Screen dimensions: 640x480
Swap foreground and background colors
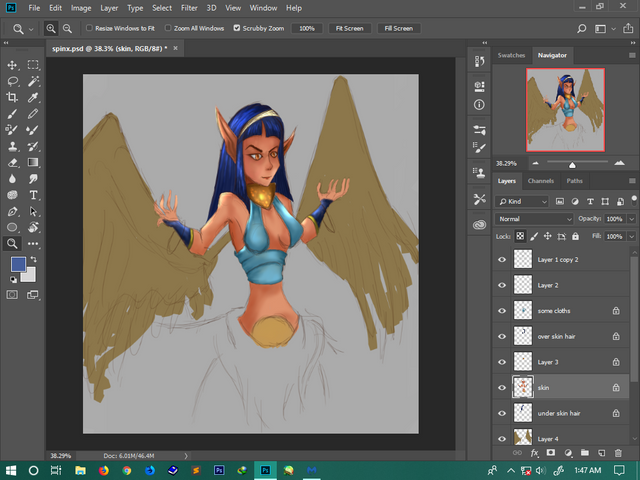(x=34, y=260)
